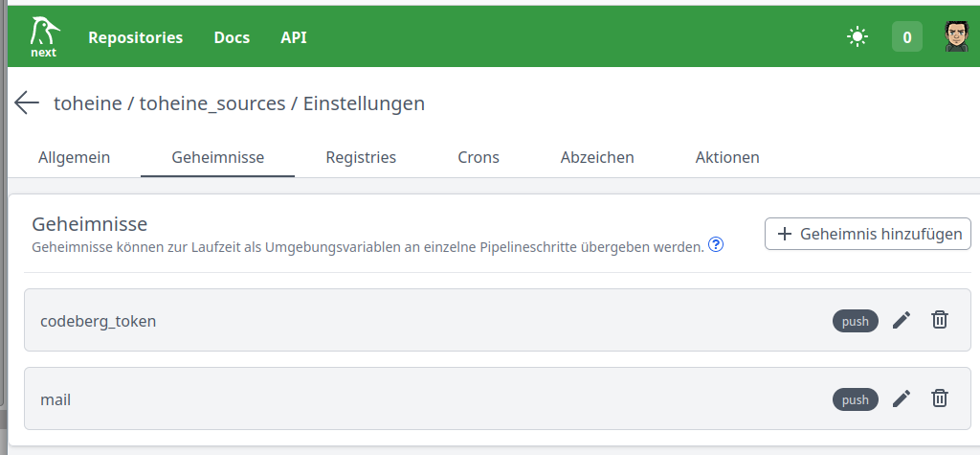Click the active pipelines counter badge

[x=906, y=37]
